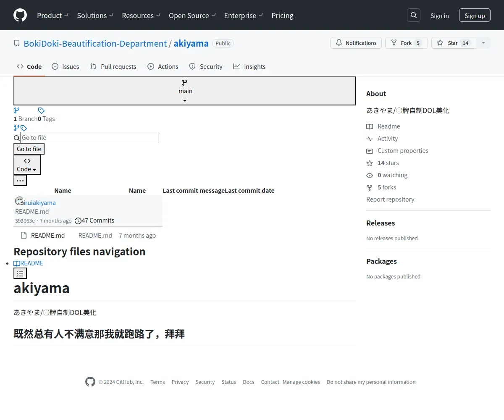Screen dimensions: 504x420
Task: Fork this repository
Action: point(406,43)
